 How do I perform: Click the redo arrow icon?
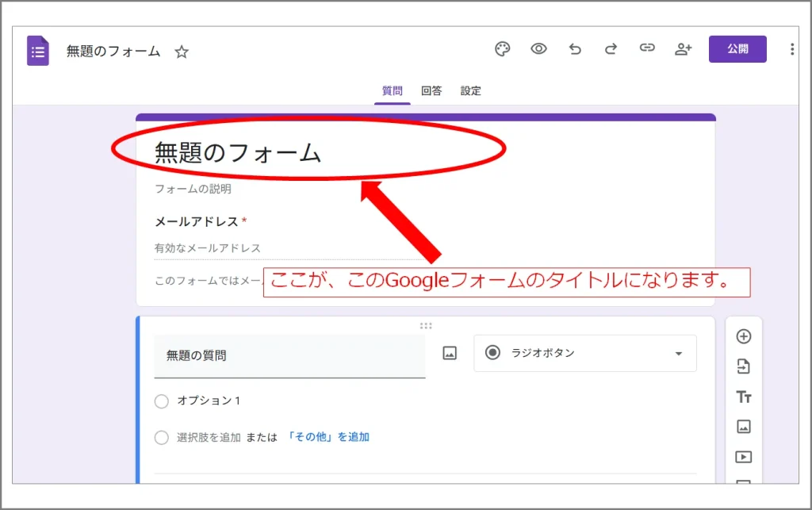[x=611, y=49]
